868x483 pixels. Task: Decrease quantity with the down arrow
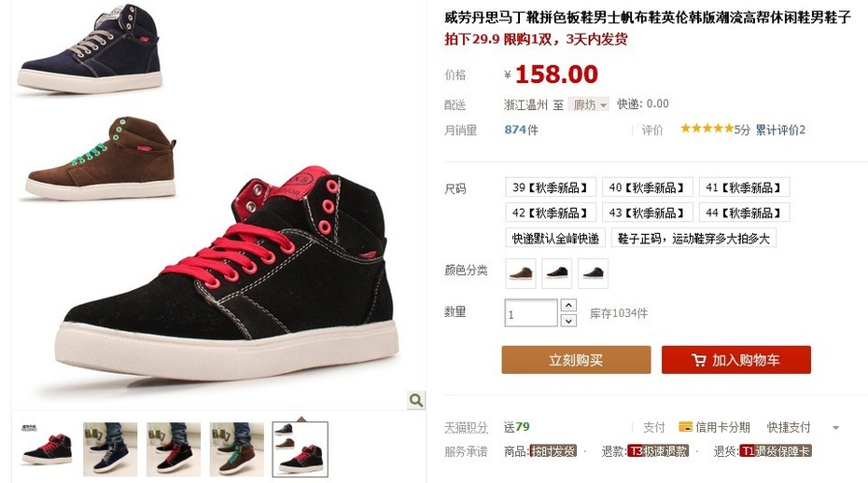pos(568,321)
